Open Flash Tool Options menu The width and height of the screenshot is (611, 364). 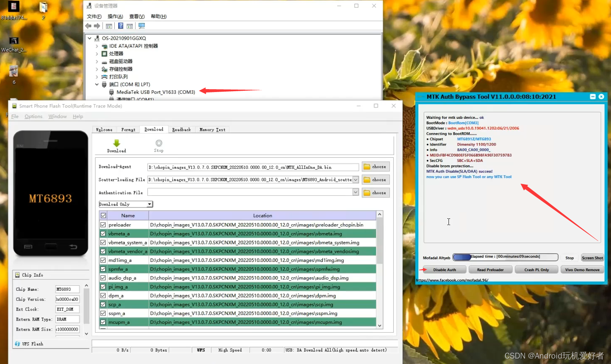(x=34, y=116)
